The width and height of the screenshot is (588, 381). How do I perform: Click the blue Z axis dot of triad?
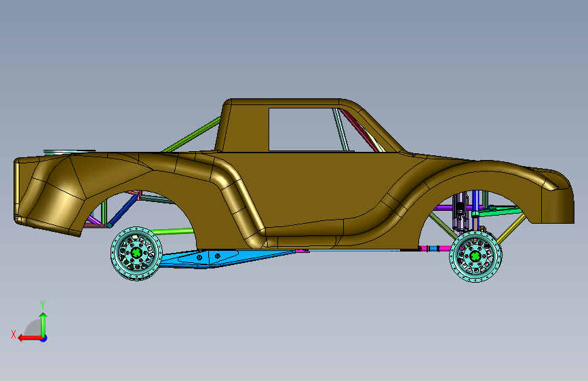pyautogui.click(x=44, y=338)
